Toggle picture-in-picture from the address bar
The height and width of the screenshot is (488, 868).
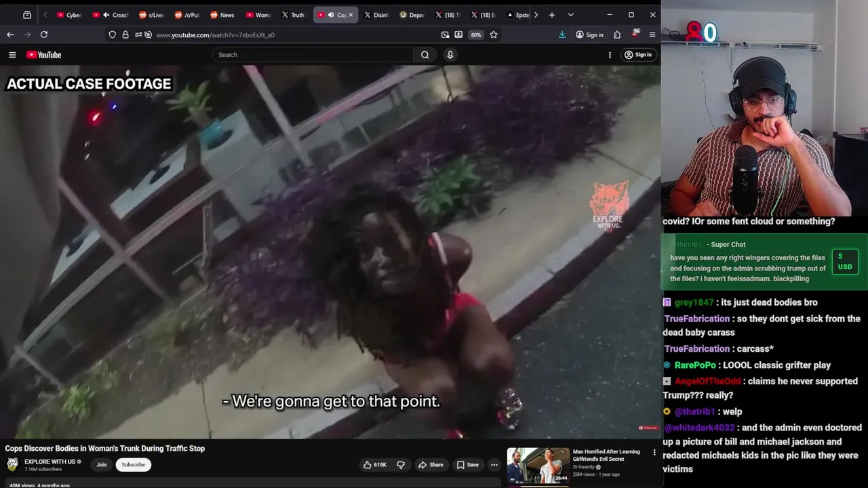pyautogui.click(x=445, y=35)
